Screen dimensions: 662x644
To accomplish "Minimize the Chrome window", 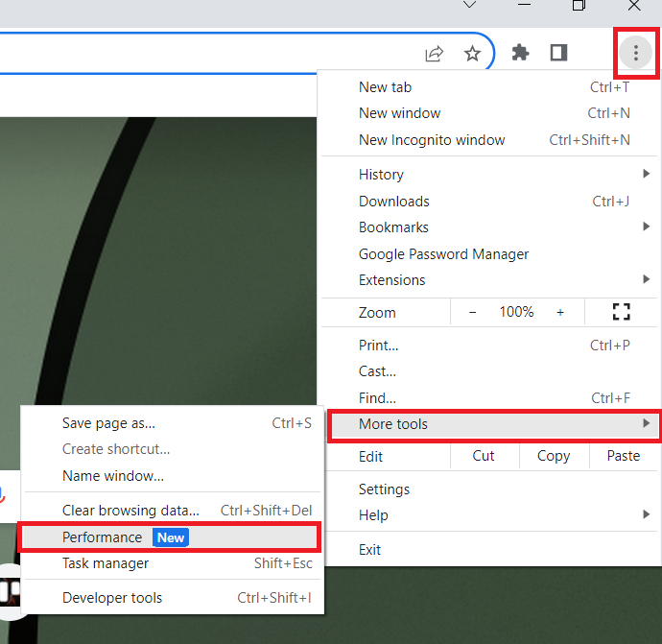I will [524, 5].
